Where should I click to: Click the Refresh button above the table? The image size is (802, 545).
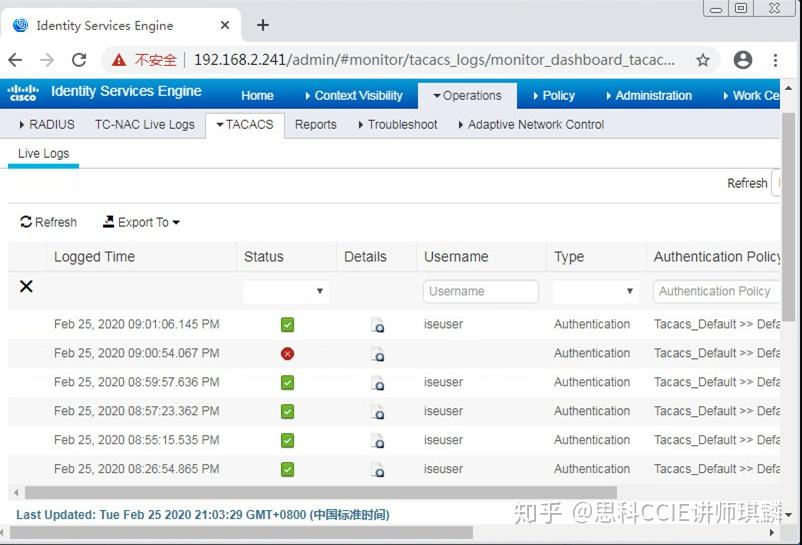point(49,222)
